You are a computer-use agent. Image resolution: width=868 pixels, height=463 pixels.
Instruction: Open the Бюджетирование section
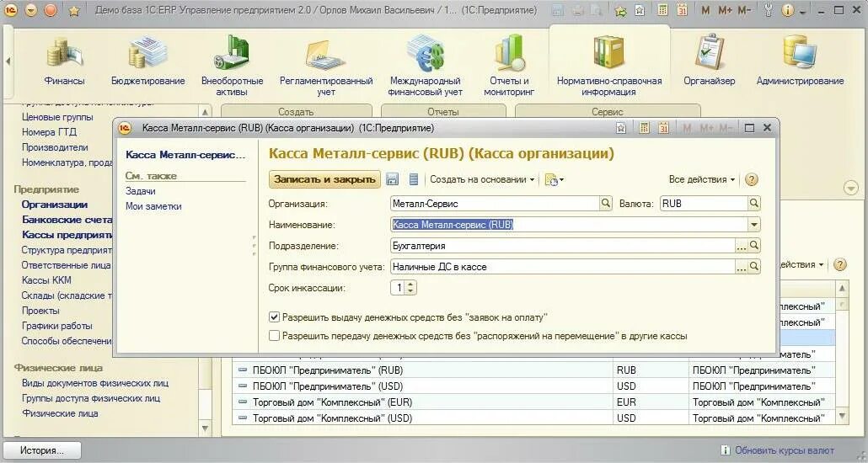[147, 61]
